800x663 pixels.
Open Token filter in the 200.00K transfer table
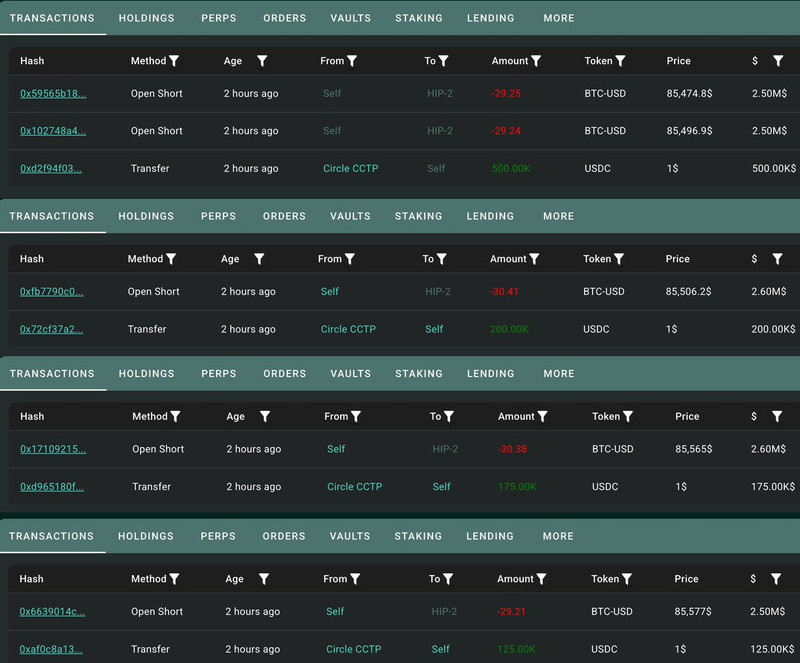point(619,259)
